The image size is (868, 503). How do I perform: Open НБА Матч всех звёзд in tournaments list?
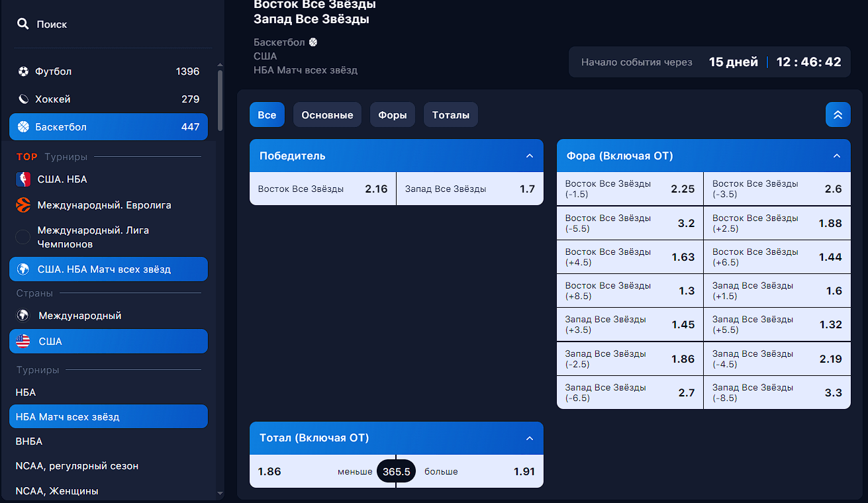(x=109, y=417)
